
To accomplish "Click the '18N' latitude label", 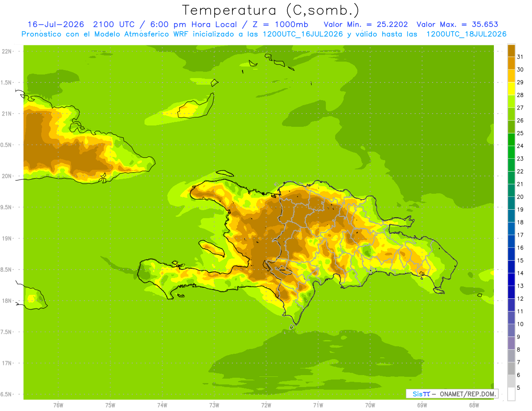I will coord(7,301).
